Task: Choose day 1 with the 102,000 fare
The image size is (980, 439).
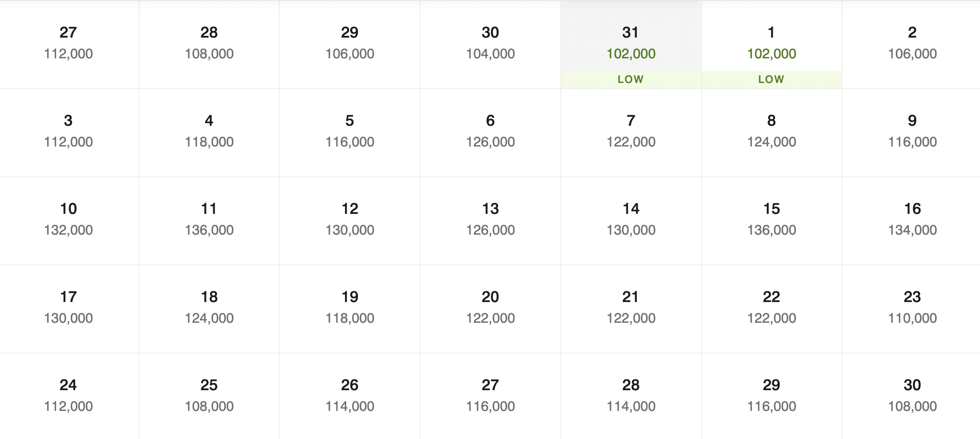Action: point(771,42)
